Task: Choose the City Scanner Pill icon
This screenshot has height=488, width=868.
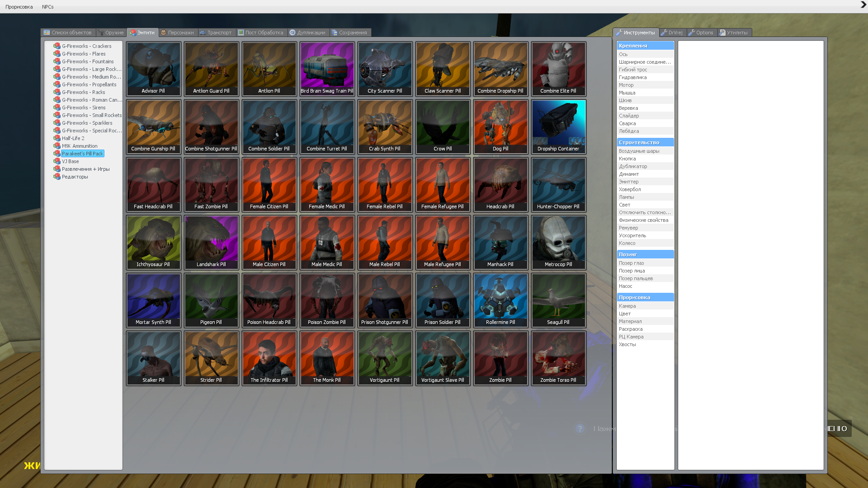Action: point(385,69)
